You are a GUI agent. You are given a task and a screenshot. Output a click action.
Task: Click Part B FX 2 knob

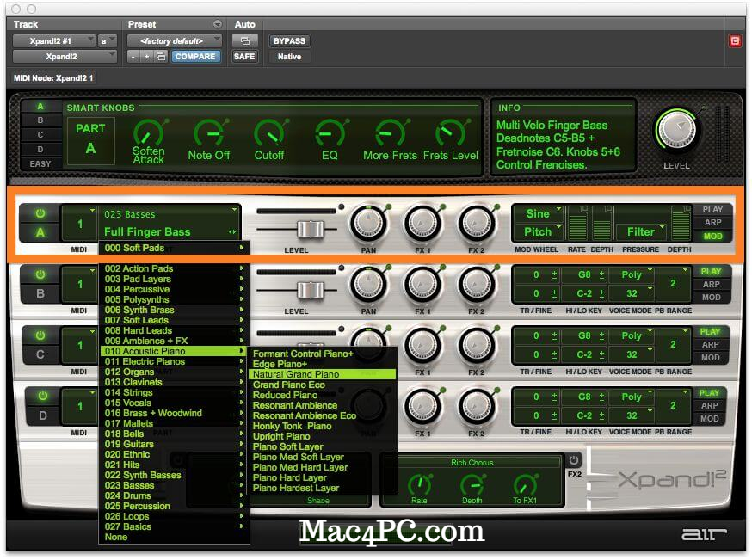[x=477, y=285]
